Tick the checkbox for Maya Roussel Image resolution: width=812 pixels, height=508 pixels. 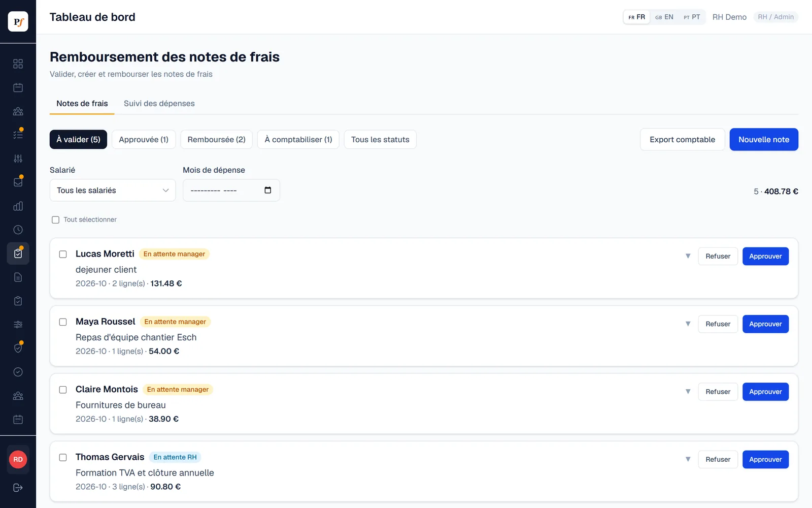tap(63, 322)
